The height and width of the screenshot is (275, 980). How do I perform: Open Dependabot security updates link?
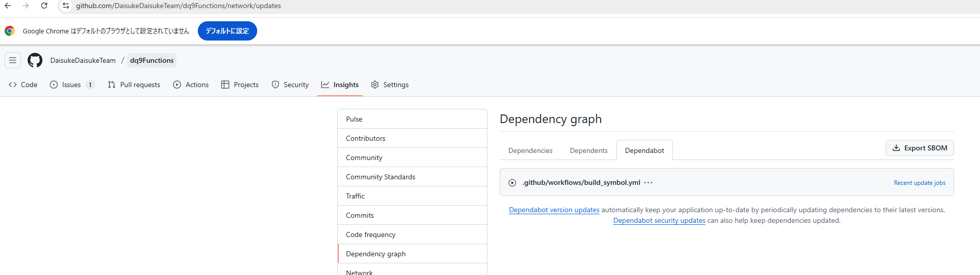coord(659,220)
